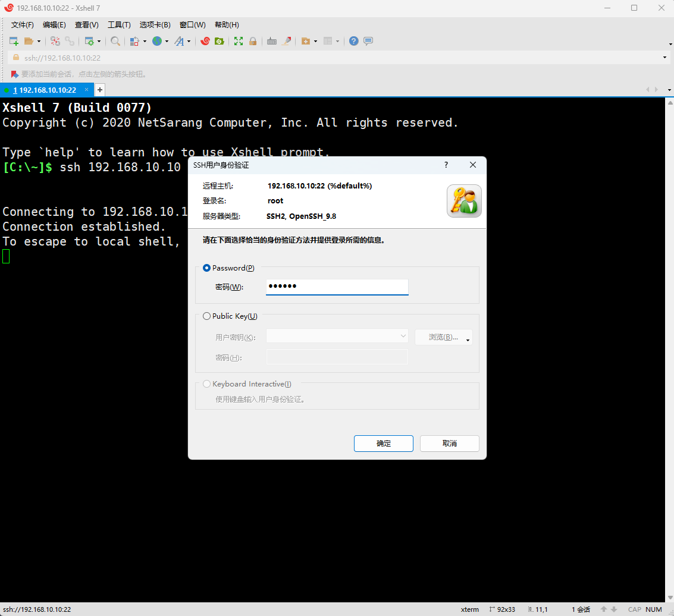This screenshot has width=674, height=616.
Task: Click the 取消 button in SSH dialog
Action: pos(450,444)
